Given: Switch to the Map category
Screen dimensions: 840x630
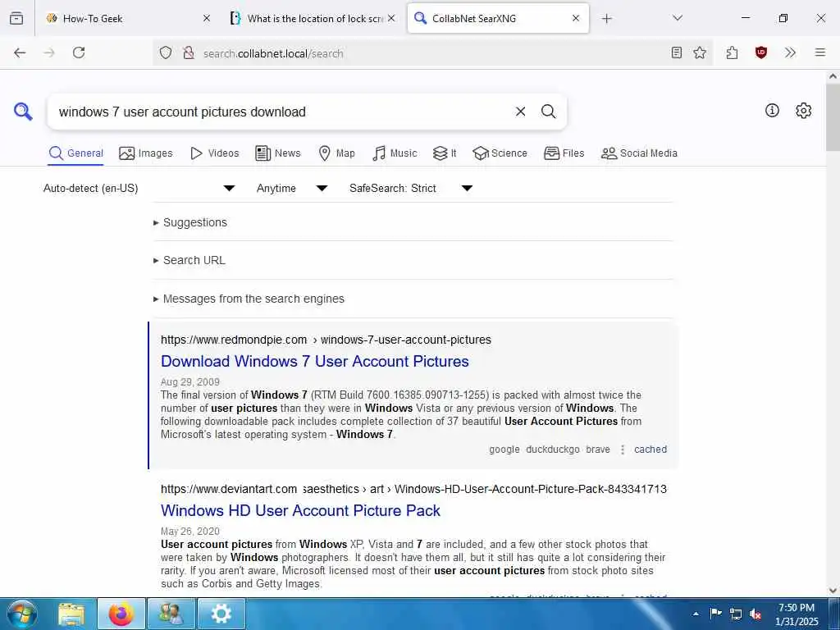Looking at the screenshot, I should (336, 153).
